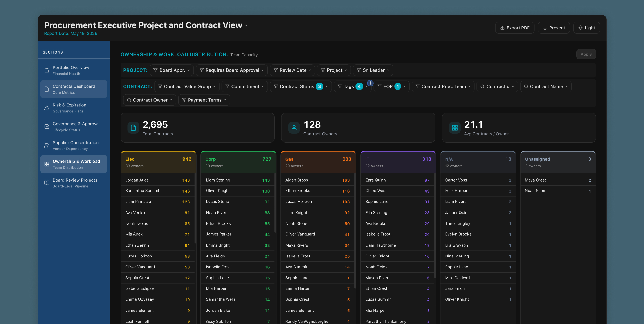The height and width of the screenshot is (324, 644).
Task: Click the Board Review Projects book icon
Action: (47, 183)
